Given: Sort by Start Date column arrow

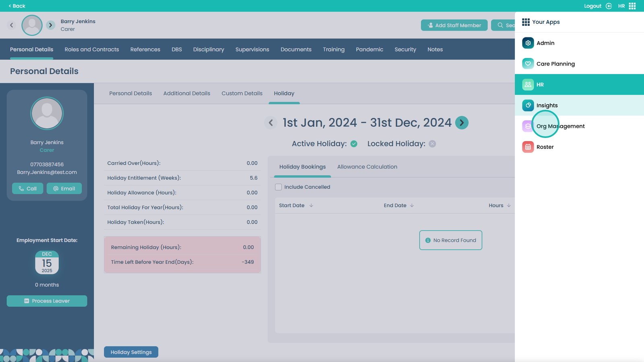Looking at the screenshot, I should point(311,206).
